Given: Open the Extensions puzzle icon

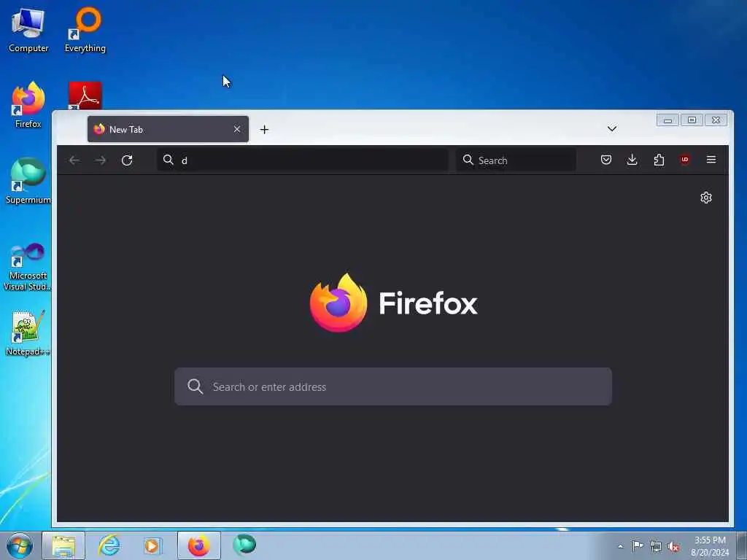Looking at the screenshot, I should pyautogui.click(x=659, y=160).
